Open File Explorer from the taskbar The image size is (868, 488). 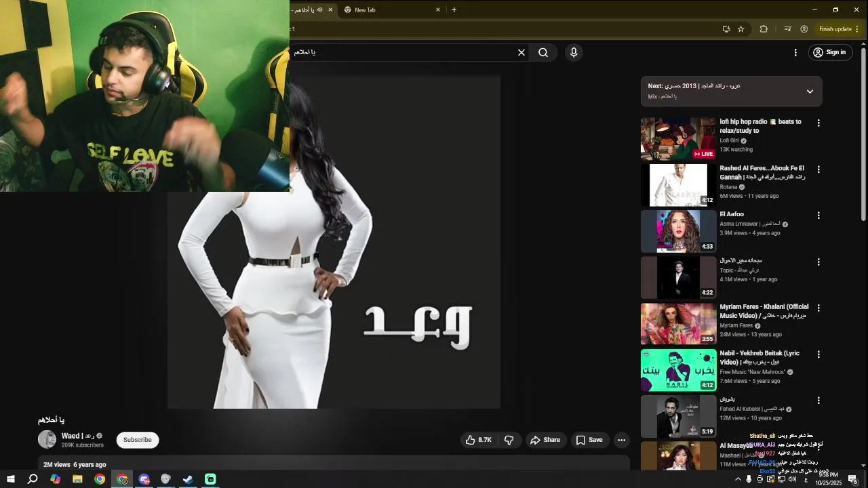click(77, 479)
